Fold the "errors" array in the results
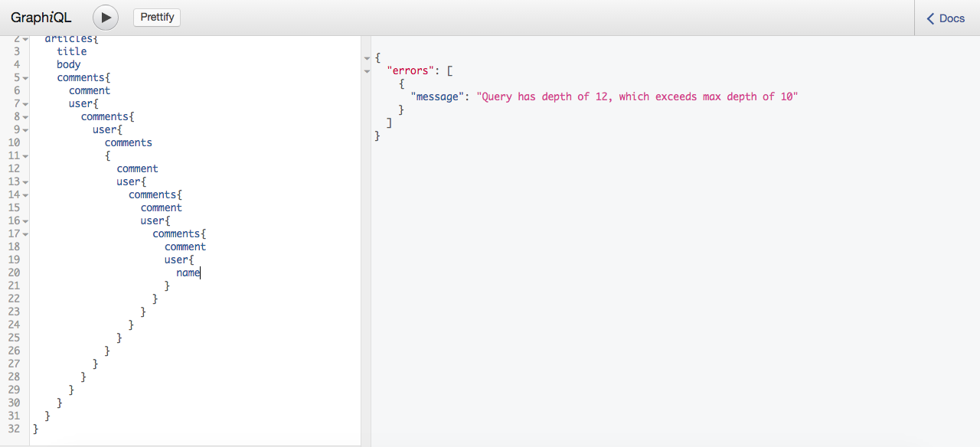This screenshot has width=980, height=447. [367, 71]
